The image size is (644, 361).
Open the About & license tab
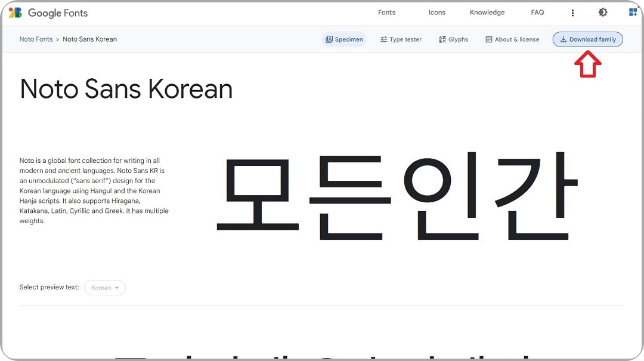512,39
